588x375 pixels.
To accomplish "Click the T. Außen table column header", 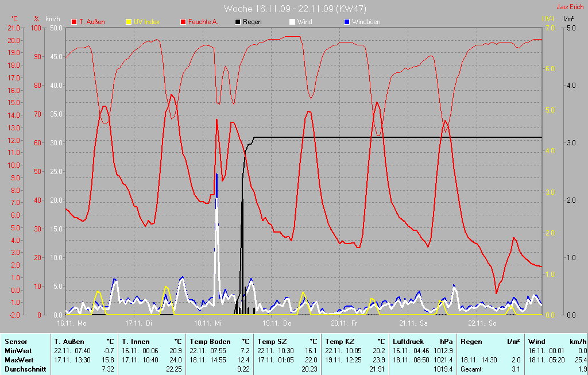I will (x=69, y=342).
